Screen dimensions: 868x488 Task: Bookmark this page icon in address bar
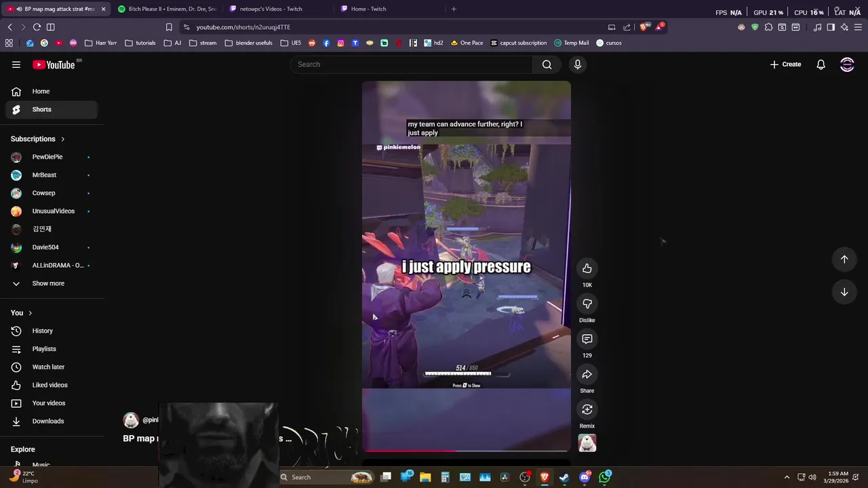(169, 27)
